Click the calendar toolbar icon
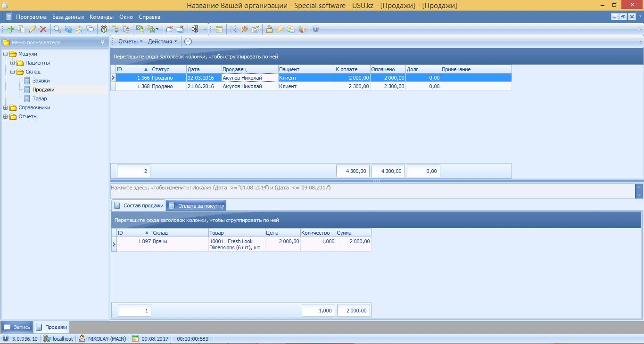Viewport: 644px width, 344px height. (219, 29)
